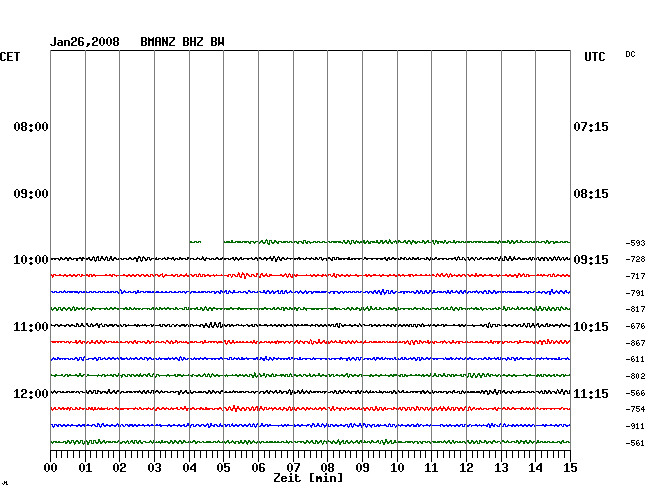Click the DC value "-791"
The height and width of the screenshot is (494, 650).
click(635, 293)
